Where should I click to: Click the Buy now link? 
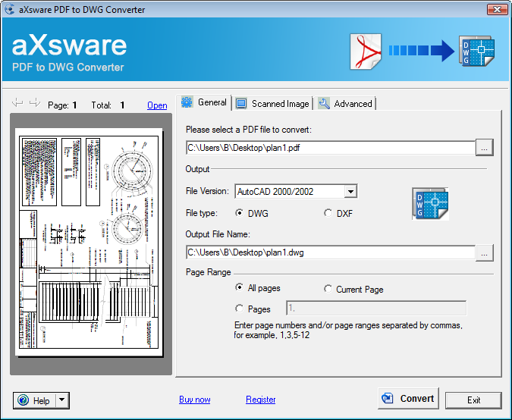pyautogui.click(x=195, y=400)
